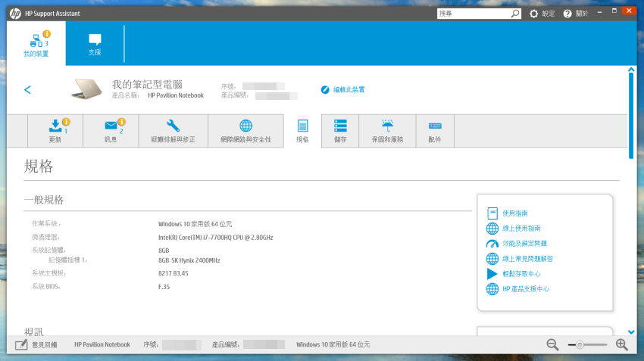
Task: Click motherboard value 8217 83.45
Action: coord(174,274)
